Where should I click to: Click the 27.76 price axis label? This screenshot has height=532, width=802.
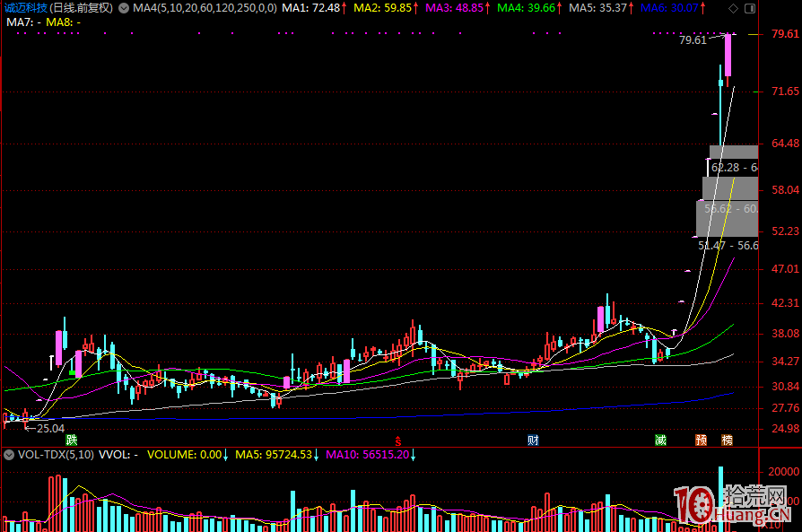point(785,408)
